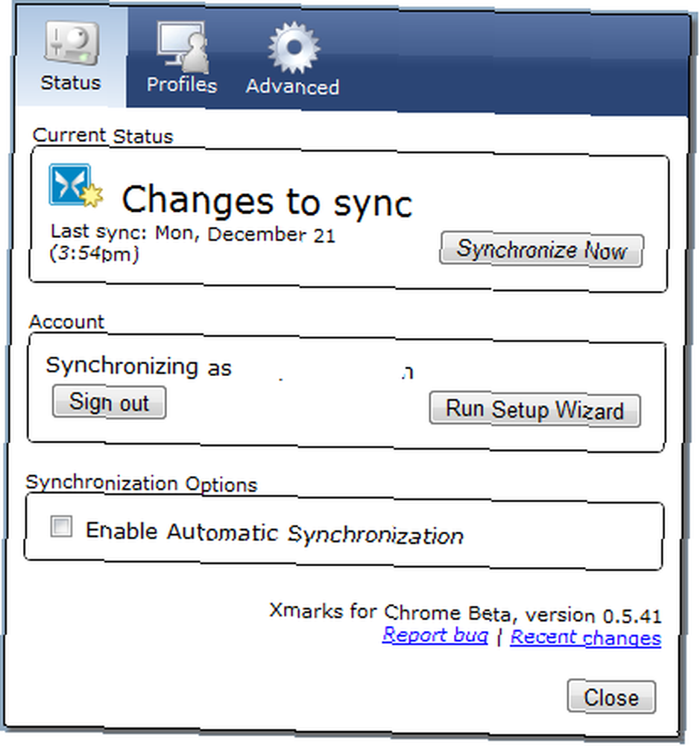
Task: Sign out of the Xmarks account
Action: 109,403
